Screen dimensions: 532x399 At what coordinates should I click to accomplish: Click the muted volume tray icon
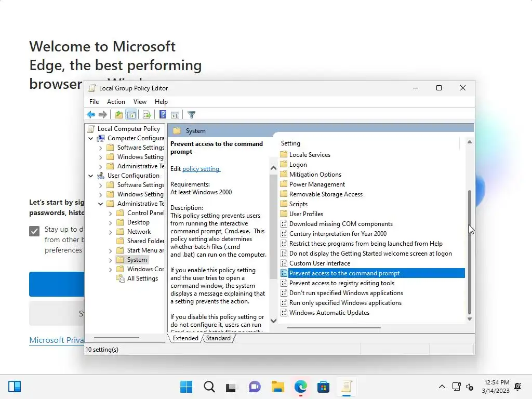point(470,387)
